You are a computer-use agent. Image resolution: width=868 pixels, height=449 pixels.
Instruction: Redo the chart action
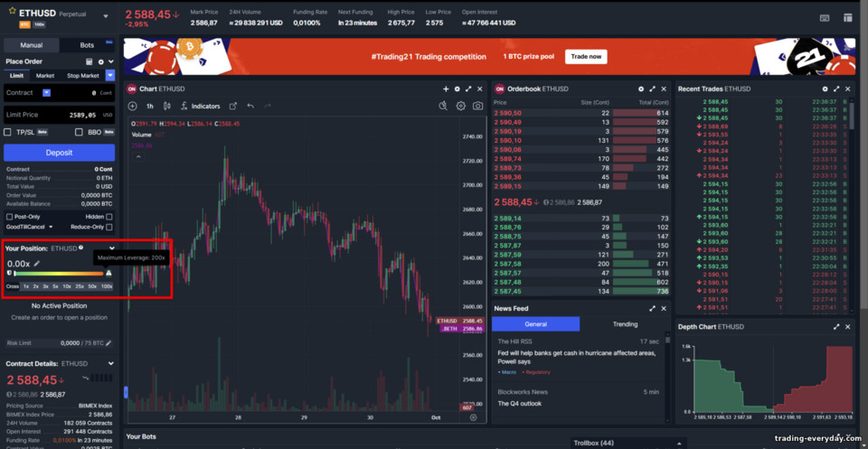pyautogui.click(x=268, y=107)
